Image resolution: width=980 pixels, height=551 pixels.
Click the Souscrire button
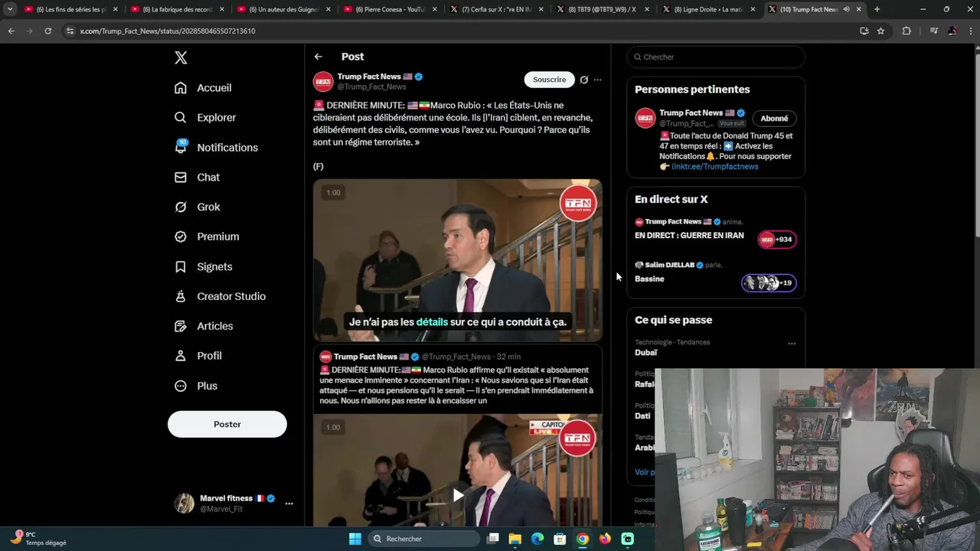click(x=549, y=80)
